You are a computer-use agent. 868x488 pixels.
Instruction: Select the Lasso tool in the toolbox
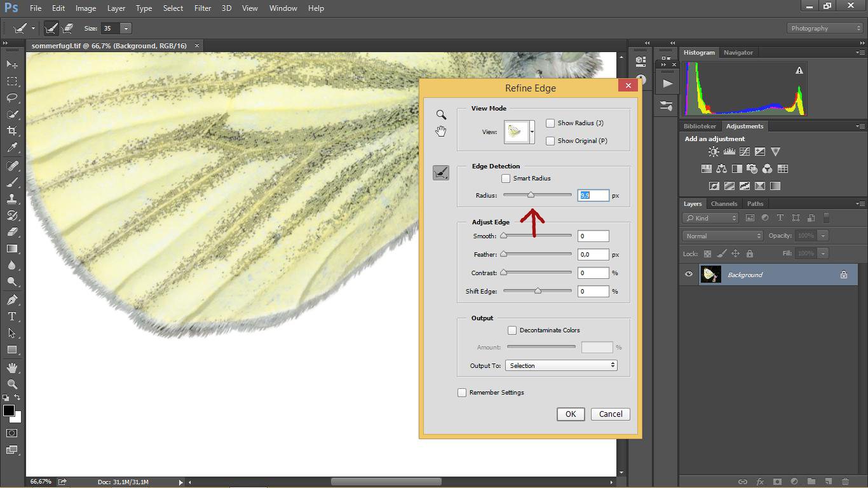(11, 98)
